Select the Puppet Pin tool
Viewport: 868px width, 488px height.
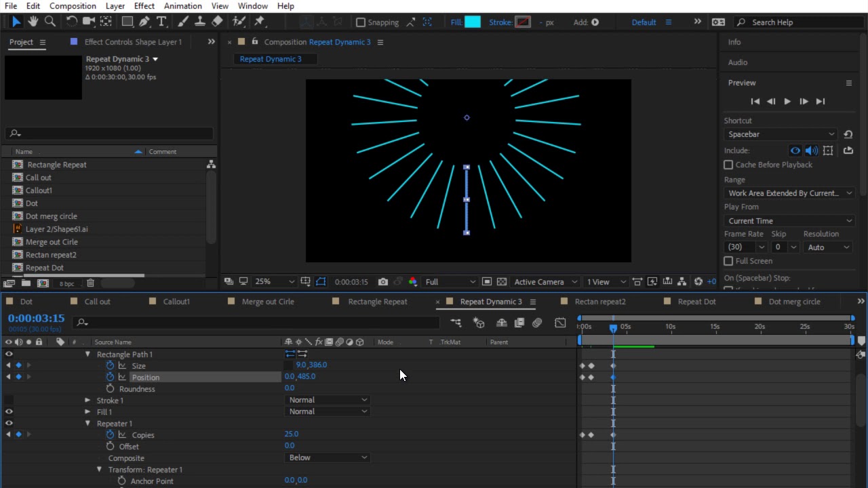[259, 22]
